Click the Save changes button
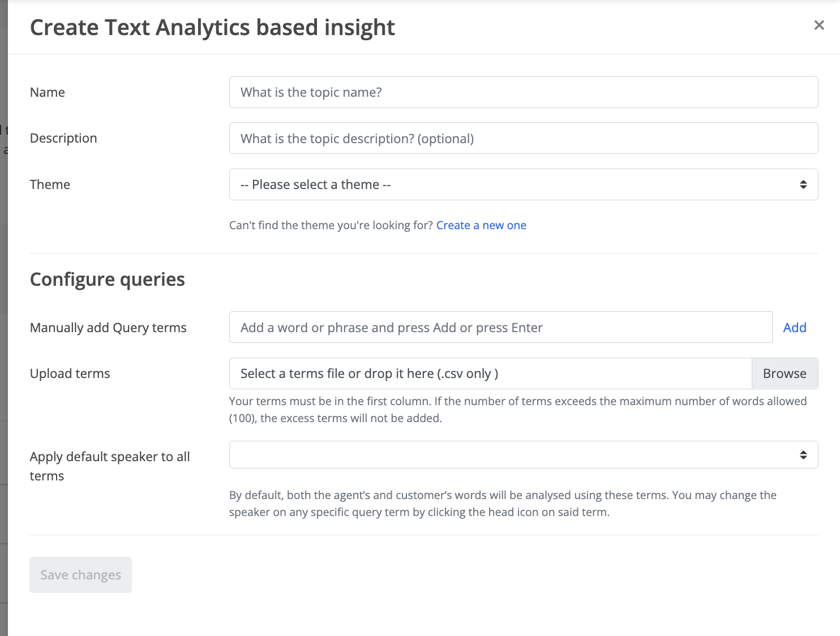 80,575
